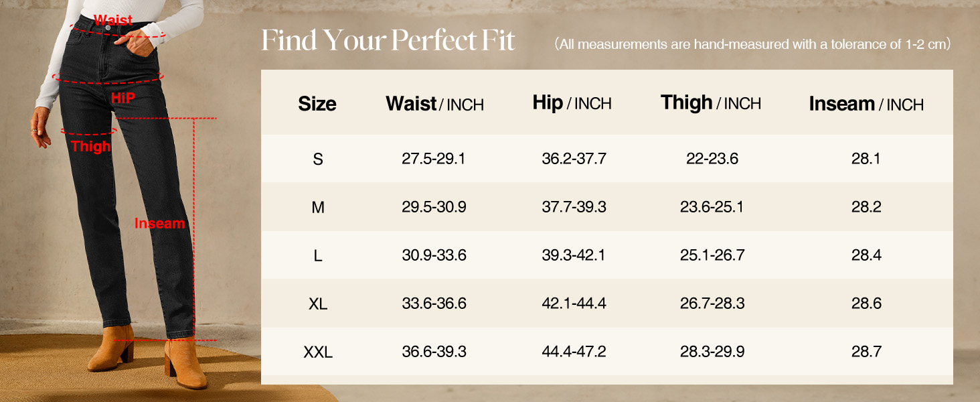Click the 28.7 inseam value for XXL
The height and width of the screenshot is (402, 980).
click(x=866, y=352)
